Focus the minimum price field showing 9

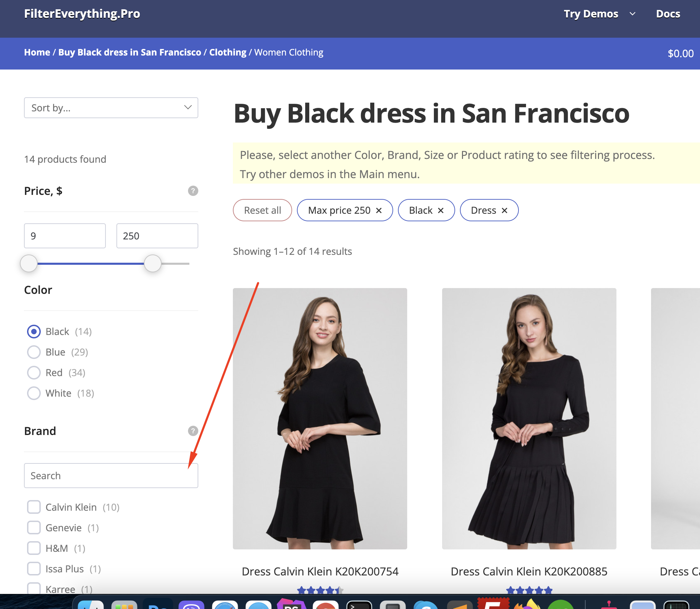(x=65, y=236)
